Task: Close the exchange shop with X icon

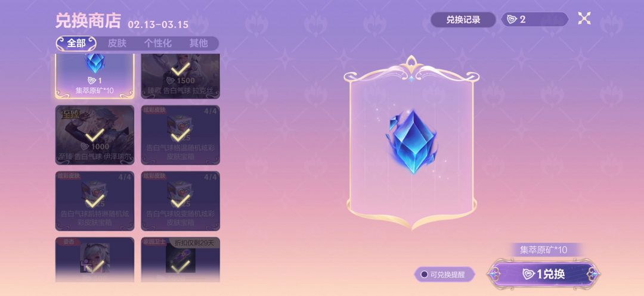Action: pyautogui.click(x=584, y=18)
